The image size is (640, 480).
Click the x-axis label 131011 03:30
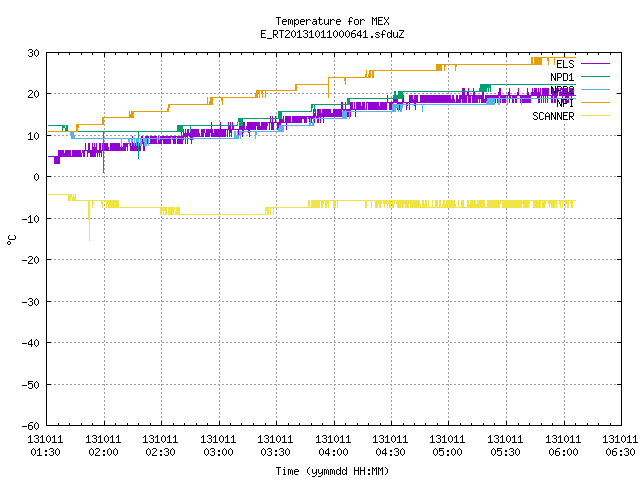pos(276,446)
